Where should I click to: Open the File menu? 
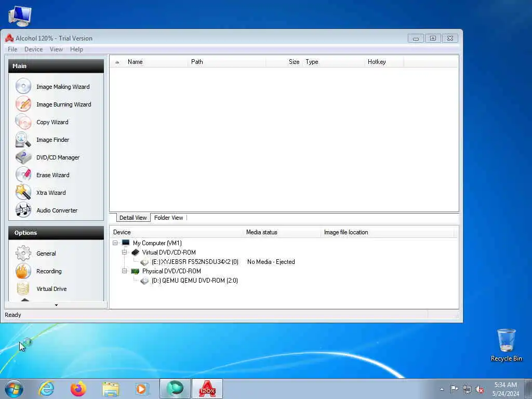pos(12,49)
